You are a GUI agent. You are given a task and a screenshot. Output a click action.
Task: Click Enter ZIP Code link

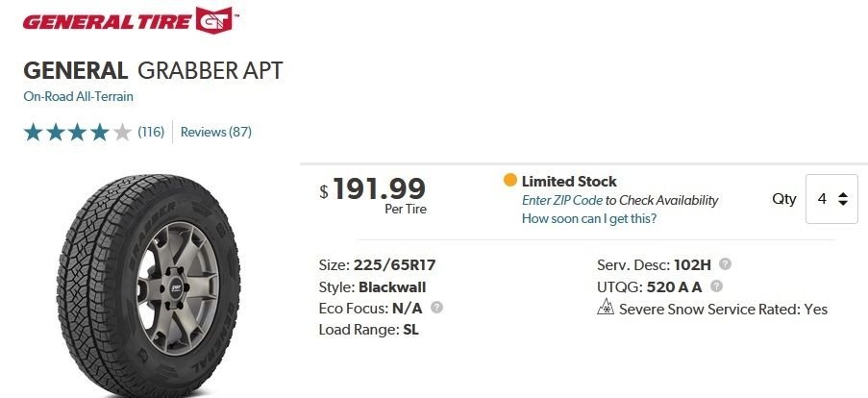click(x=562, y=200)
